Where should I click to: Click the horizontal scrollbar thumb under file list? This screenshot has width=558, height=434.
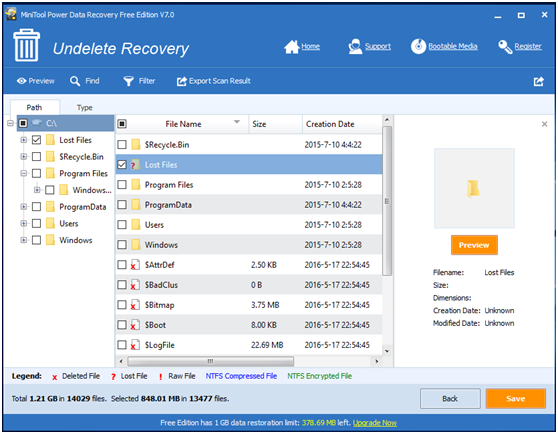pos(211,361)
